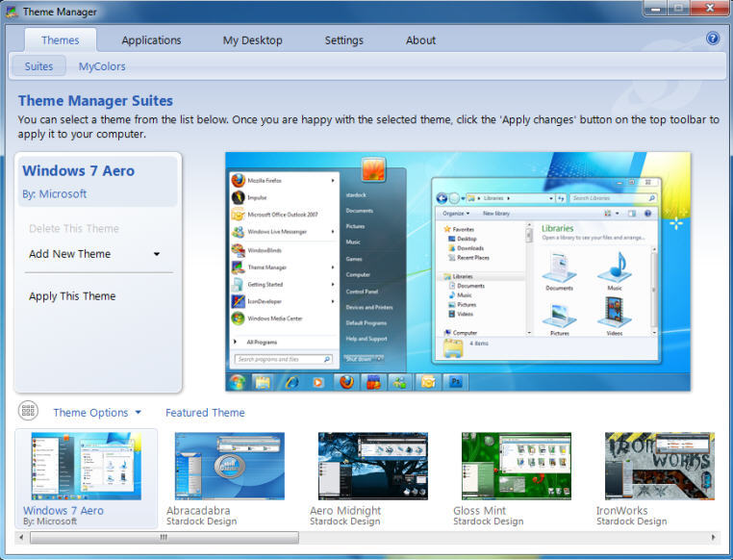Image resolution: width=733 pixels, height=560 pixels.
Task: Click the scroll right arrow of theme list
Action: [x=713, y=537]
